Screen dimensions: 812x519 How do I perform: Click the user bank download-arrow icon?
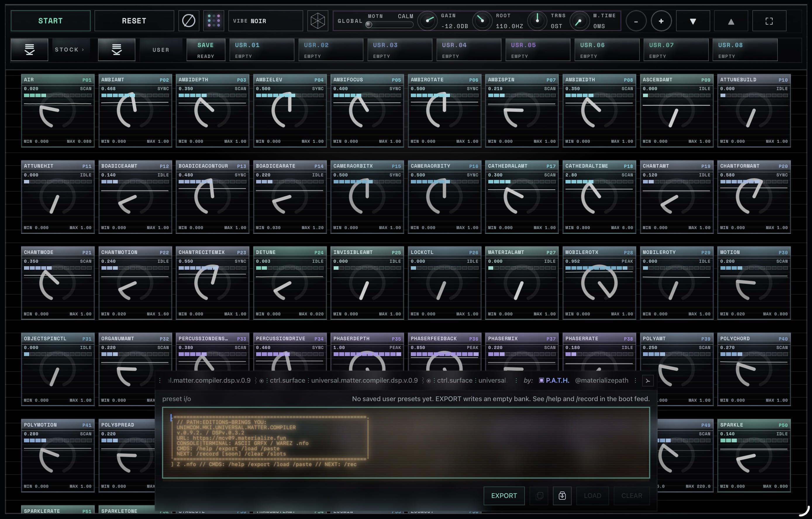point(117,50)
